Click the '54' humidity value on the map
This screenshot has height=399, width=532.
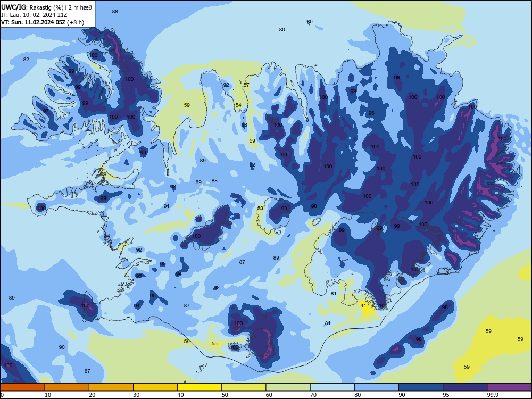[x=238, y=105]
